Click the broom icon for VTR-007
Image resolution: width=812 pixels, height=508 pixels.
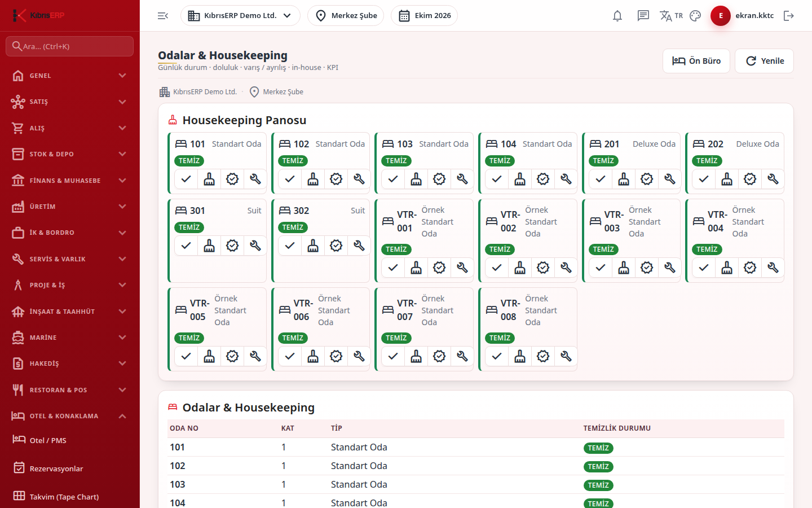click(416, 356)
